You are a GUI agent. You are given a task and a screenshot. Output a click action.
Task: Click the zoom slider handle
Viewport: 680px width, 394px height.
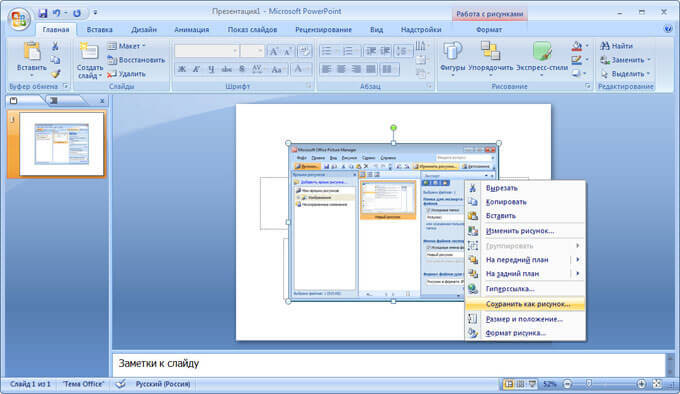589,384
